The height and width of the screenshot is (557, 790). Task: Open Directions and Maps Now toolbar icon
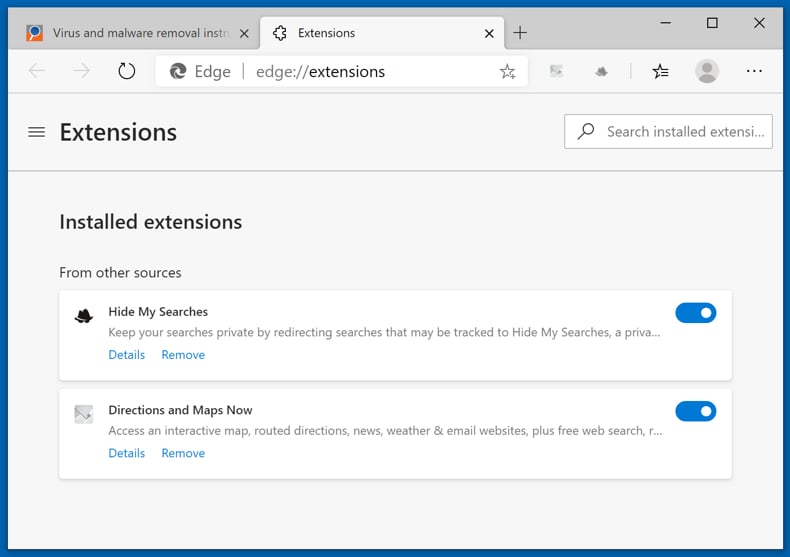(556, 71)
